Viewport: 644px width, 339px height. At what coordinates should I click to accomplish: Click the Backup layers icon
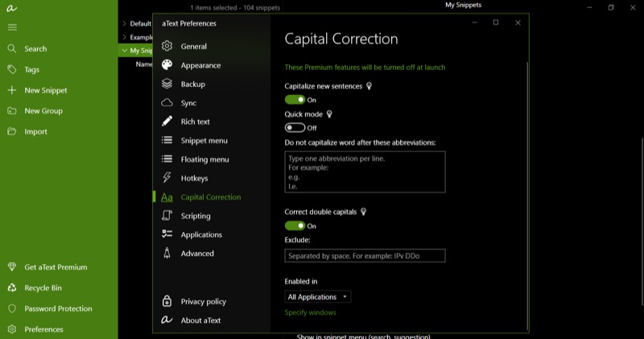[x=167, y=84]
